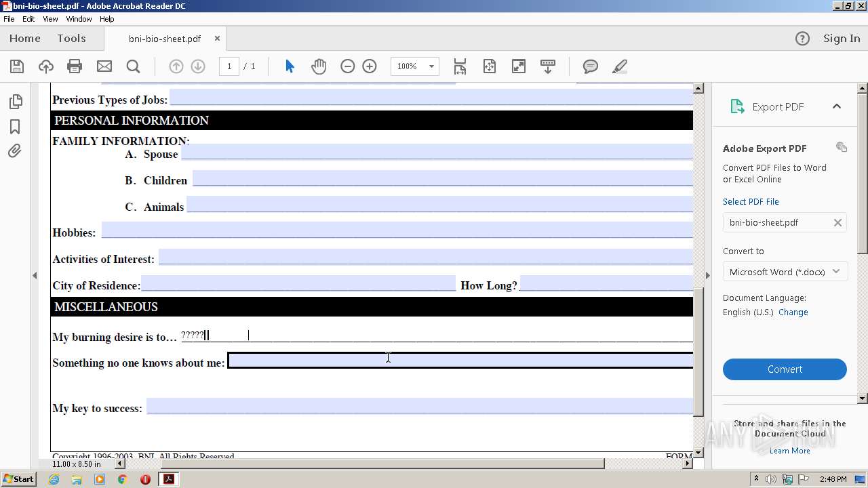
Task: Open the Edit menu
Action: (x=28, y=19)
